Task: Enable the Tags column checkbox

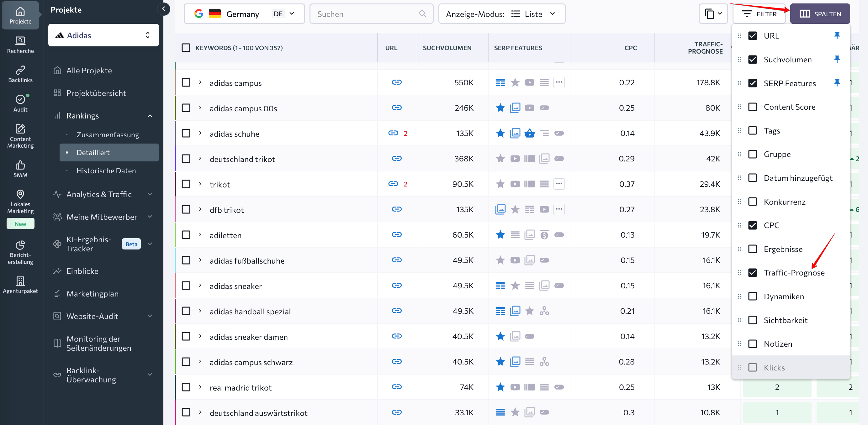Action: [x=753, y=130]
